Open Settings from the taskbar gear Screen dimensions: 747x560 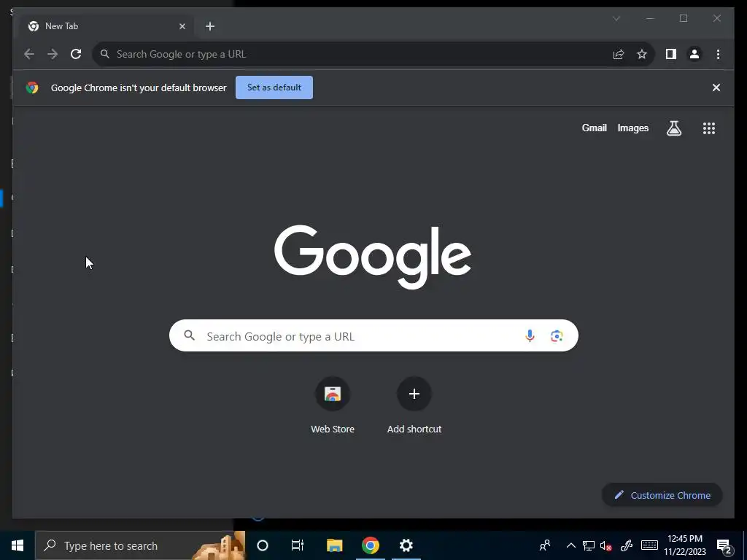406,545
